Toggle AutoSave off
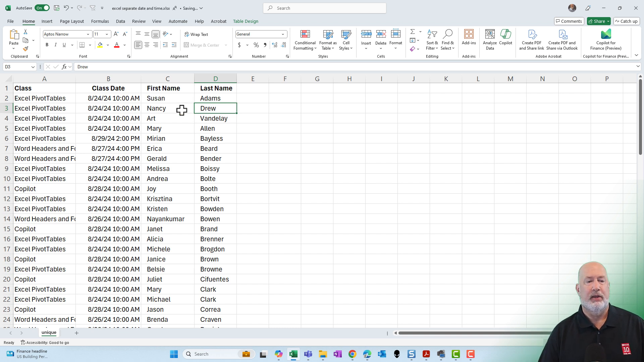Image resolution: width=644 pixels, height=362 pixels. click(x=42, y=8)
